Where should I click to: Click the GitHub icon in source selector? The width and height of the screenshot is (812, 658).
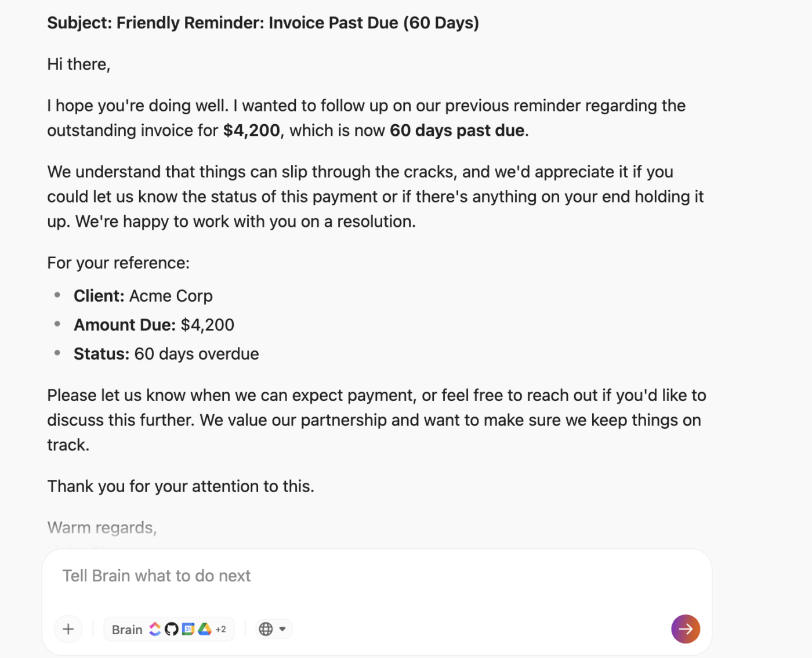pos(171,629)
